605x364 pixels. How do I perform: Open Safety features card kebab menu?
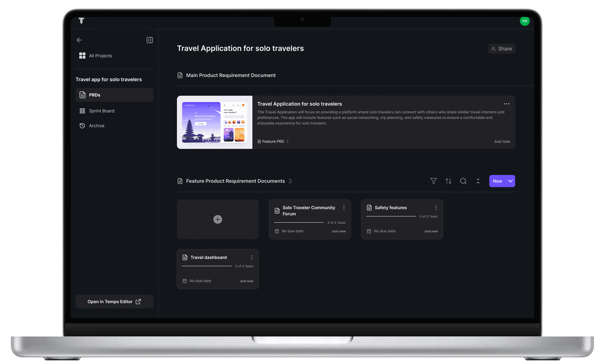436,208
